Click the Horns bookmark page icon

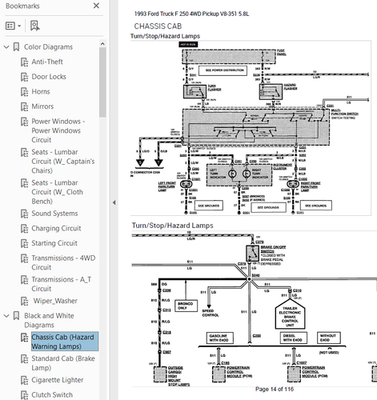(x=24, y=92)
